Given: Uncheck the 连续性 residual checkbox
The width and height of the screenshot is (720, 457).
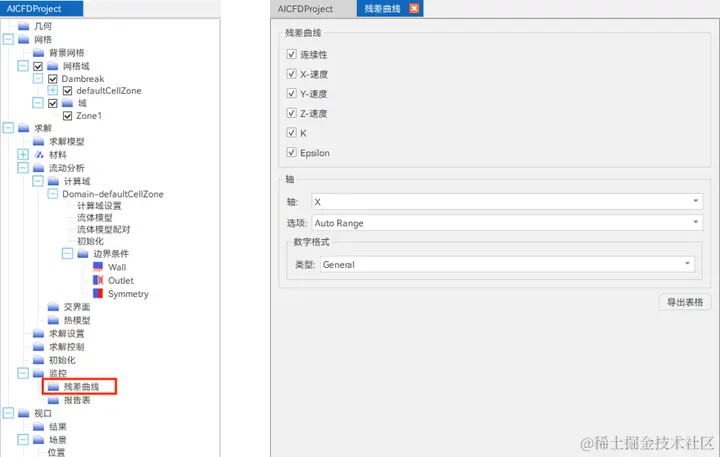Looking at the screenshot, I should pos(291,54).
